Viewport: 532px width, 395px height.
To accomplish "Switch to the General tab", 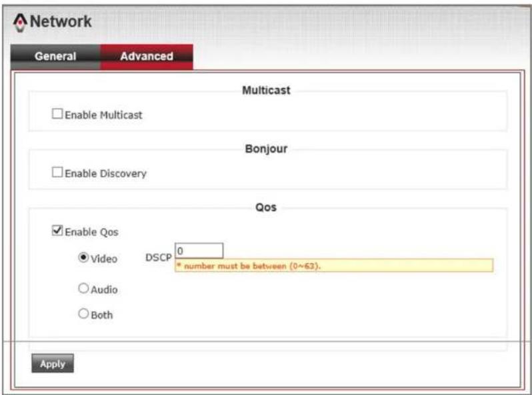I will tap(55, 57).
